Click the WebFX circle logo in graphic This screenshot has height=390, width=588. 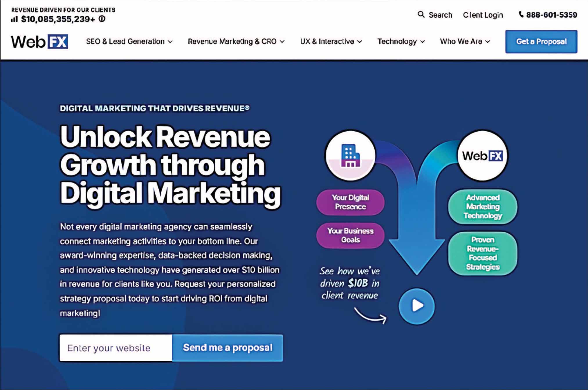pos(482,156)
